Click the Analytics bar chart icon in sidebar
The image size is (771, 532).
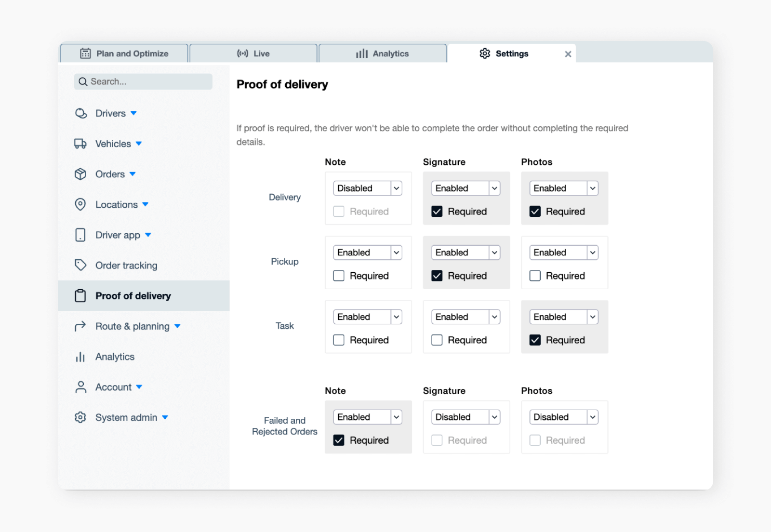pos(81,357)
